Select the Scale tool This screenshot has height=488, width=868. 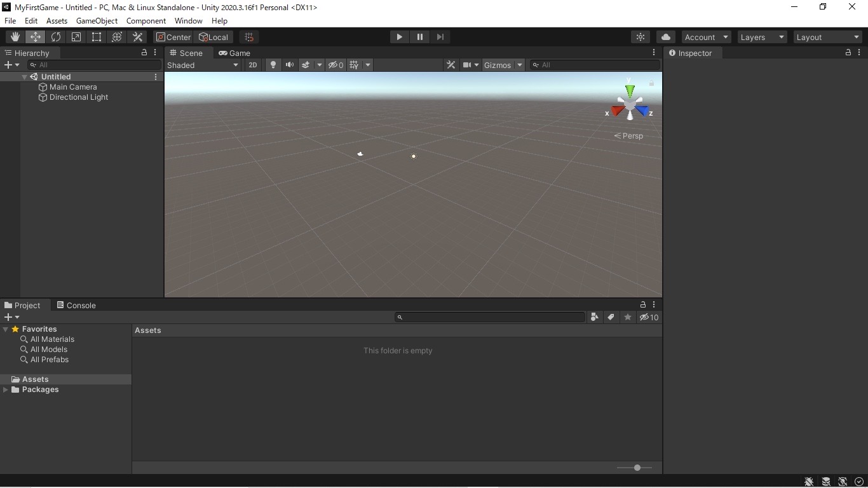pos(76,37)
